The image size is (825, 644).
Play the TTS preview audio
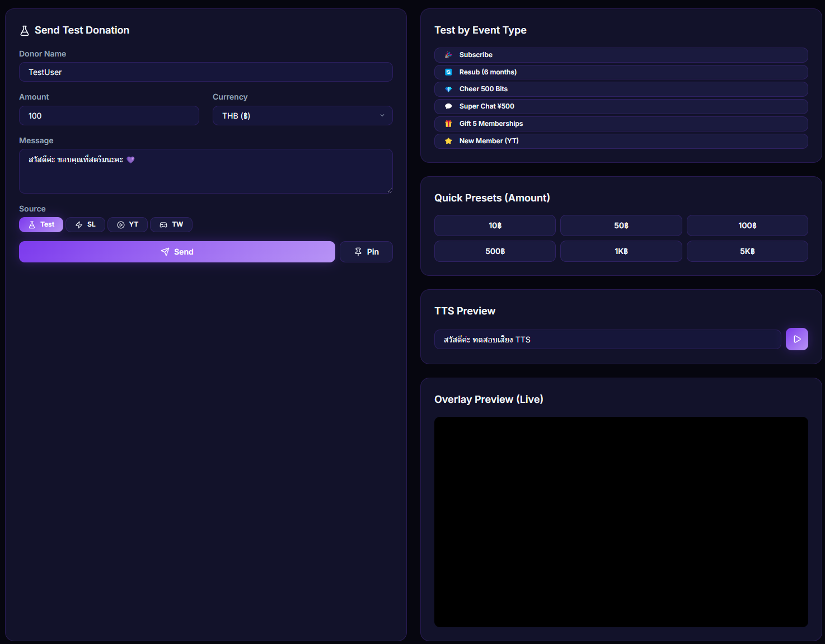(x=796, y=339)
